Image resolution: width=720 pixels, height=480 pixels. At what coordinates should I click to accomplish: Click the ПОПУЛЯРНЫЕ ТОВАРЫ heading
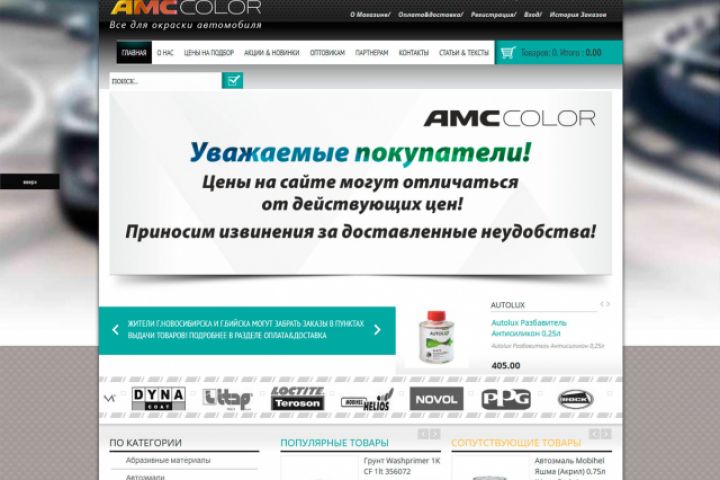coord(334,443)
